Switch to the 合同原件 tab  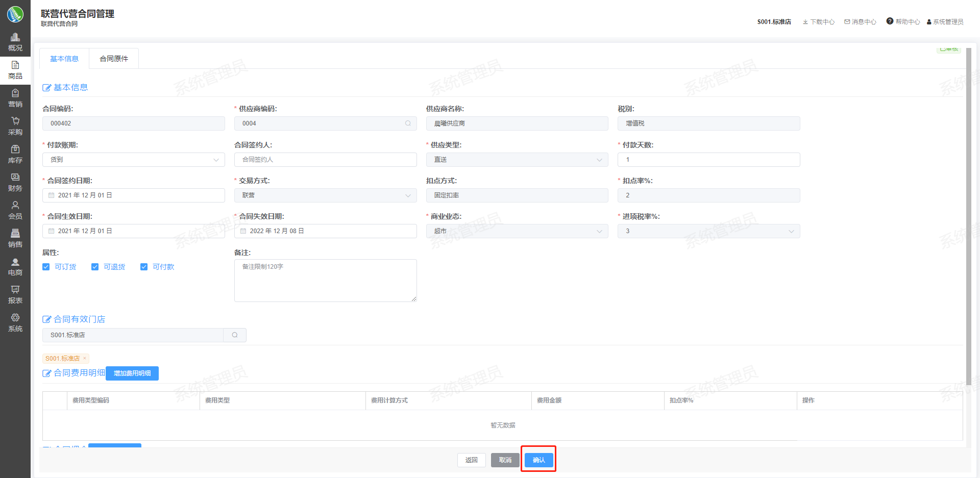114,59
